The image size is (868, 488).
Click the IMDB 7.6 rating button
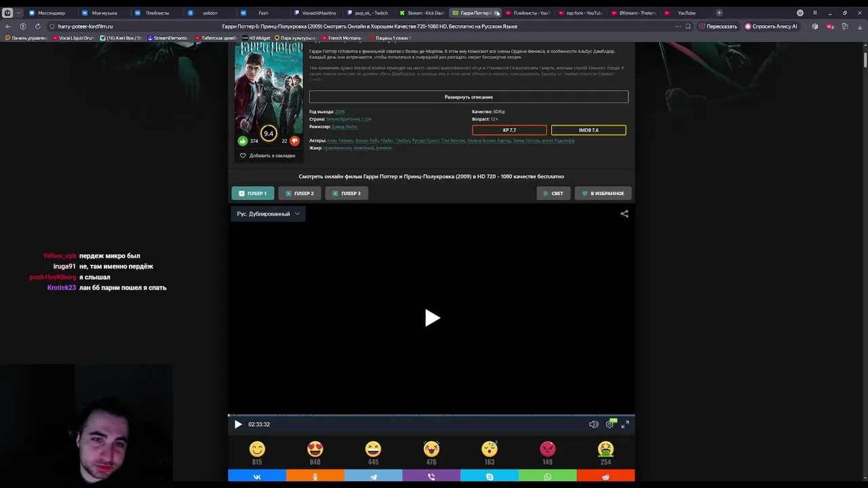pos(589,130)
